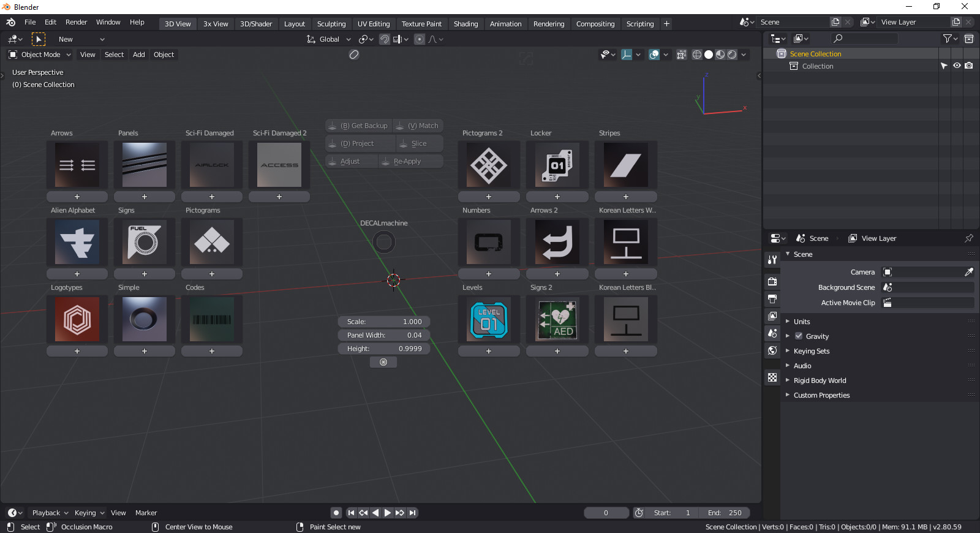Viewport: 980px width, 533px height.
Task: Click the preview range clock icon
Action: (x=639, y=513)
